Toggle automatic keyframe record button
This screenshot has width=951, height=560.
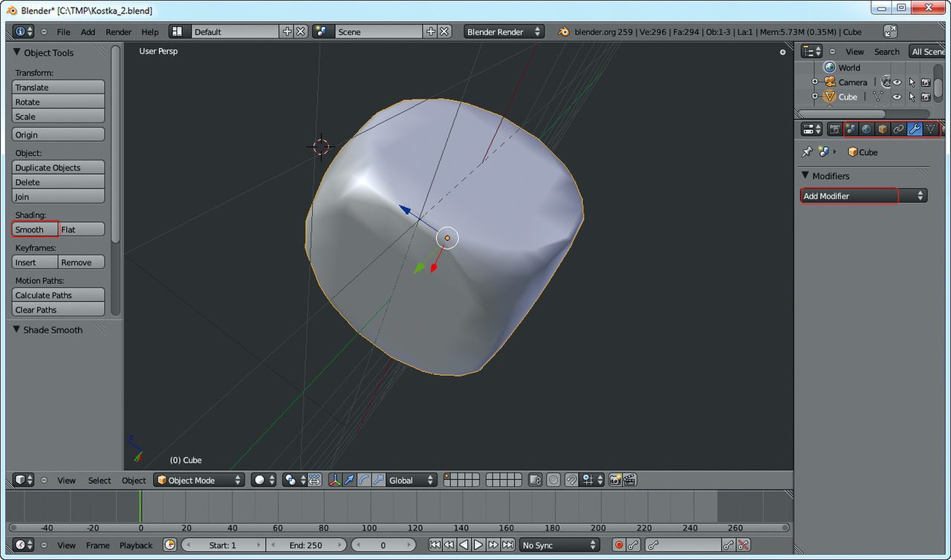point(619,545)
